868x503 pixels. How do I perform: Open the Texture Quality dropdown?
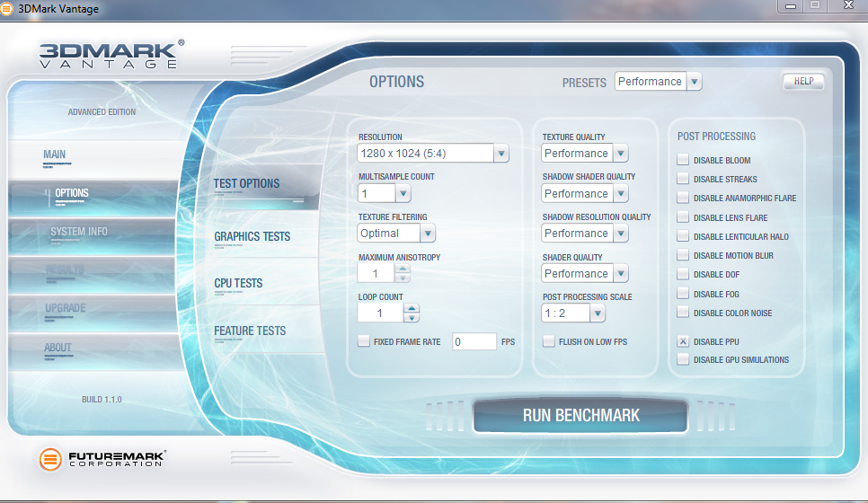click(x=584, y=154)
